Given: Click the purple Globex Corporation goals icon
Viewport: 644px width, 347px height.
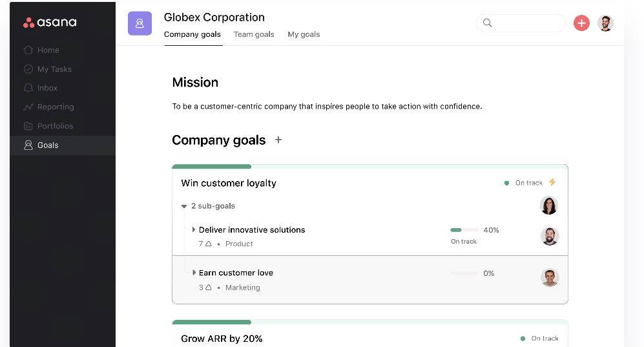Looking at the screenshot, I should pyautogui.click(x=140, y=23).
